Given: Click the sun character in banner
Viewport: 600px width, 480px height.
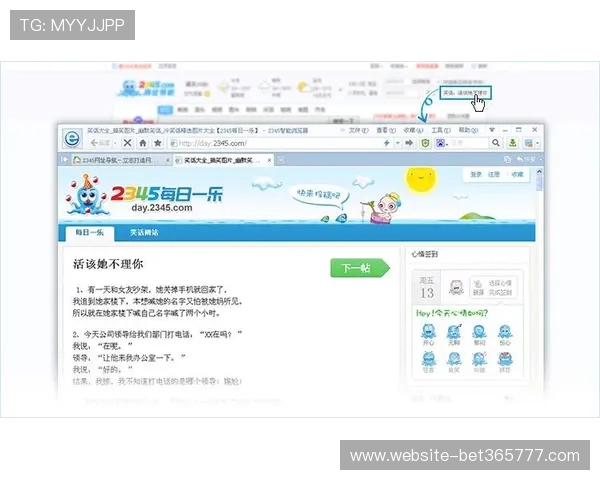Looking at the screenshot, I should click(x=420, y=180).
